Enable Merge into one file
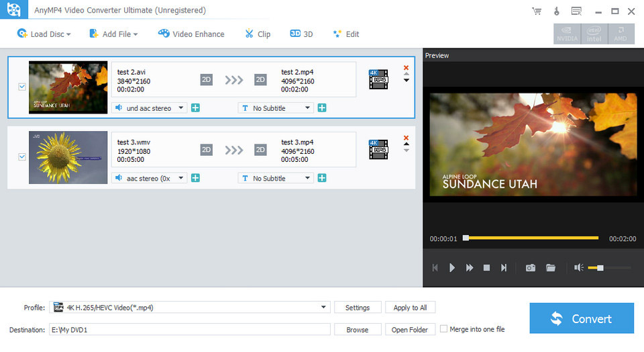The image size is (644, 352). pyautogui.click(x=443, y=329)
